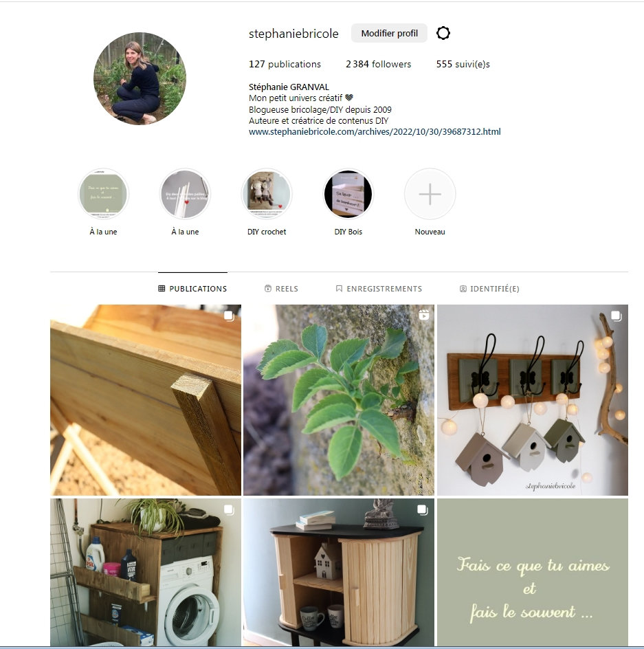The width and height of the screenshot is (644, 649).
Task: Open the wooden planter box post
Action: (146, 400)
